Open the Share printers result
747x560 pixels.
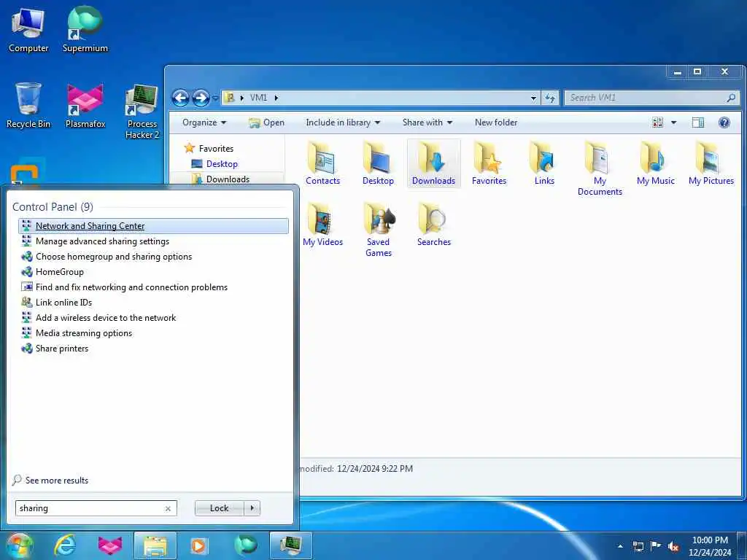click(x=153, y=348)
